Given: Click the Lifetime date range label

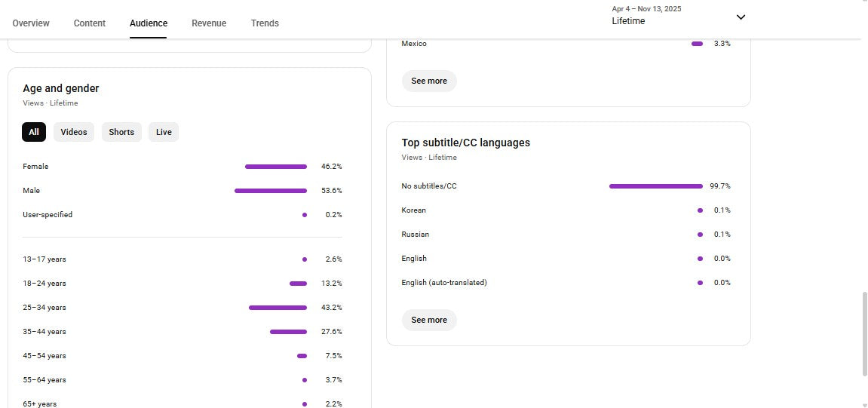Looking at the screenshot, I should pos(628,21).
